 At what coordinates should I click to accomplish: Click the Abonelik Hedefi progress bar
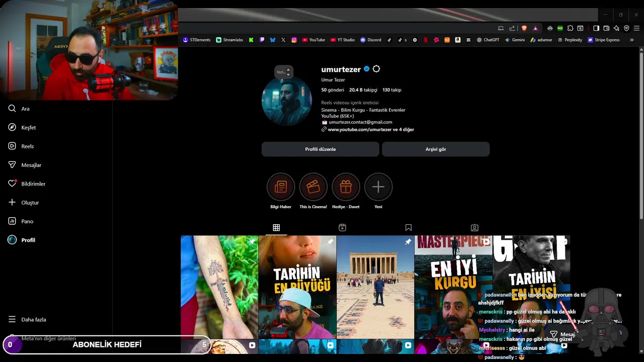click(x=107, y=345)
